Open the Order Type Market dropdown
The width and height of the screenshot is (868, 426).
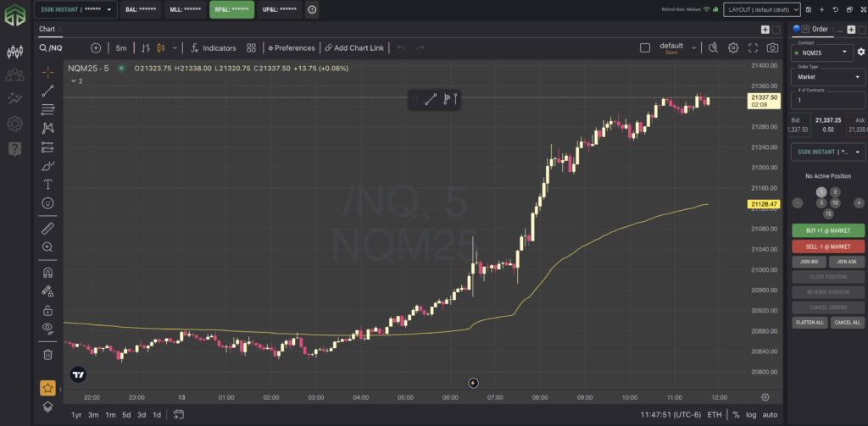[x=828, y=76]
